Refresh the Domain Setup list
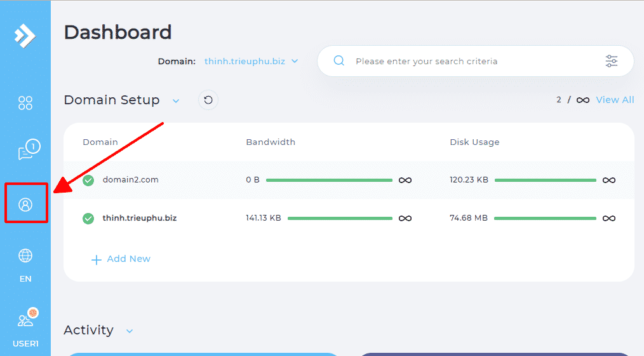This screenshot has width=644, height=356. [208, 100]
